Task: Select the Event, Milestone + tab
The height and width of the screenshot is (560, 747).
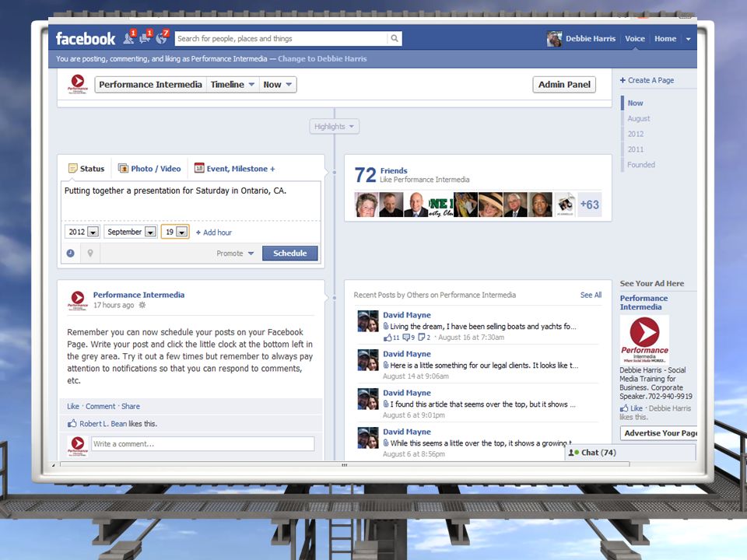Action: coord(235,169)
